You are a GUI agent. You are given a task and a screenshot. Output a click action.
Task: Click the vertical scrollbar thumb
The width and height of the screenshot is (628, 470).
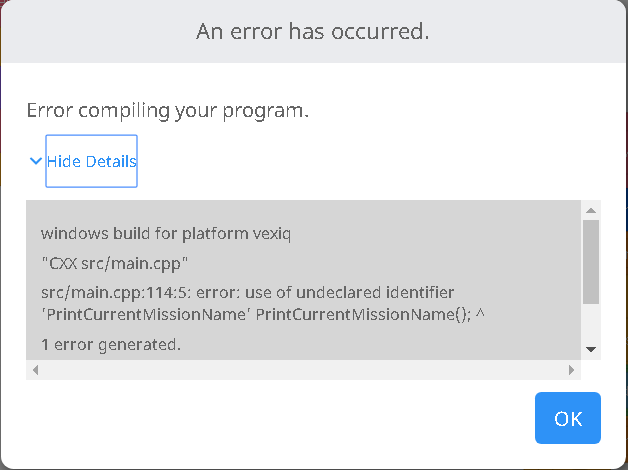tap(590, 261)
